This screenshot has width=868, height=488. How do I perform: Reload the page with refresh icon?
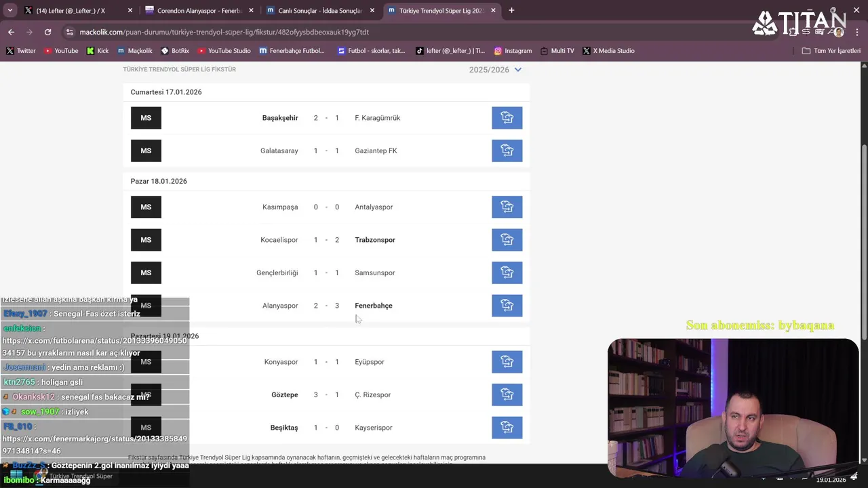tap(47, 32)
